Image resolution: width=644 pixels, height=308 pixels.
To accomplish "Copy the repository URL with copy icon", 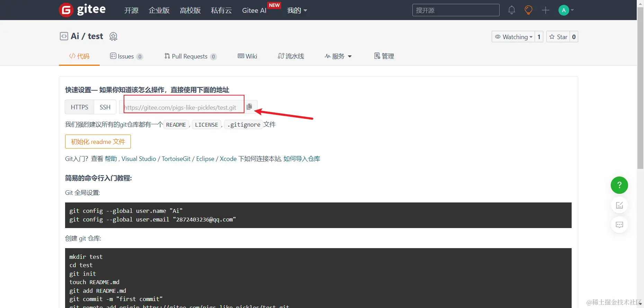I will point(249,107).
